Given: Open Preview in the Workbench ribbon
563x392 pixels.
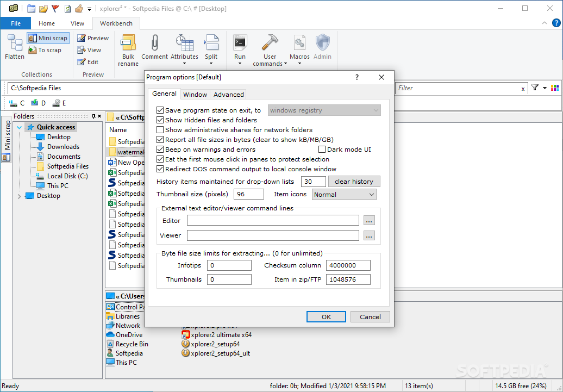Looking at the screenshot, I should 93,38.
